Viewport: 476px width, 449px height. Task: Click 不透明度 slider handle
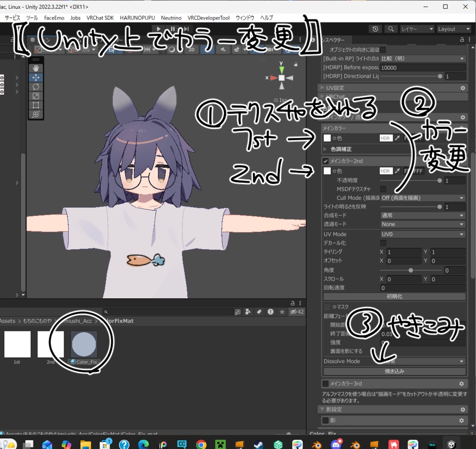coord(440,181)
